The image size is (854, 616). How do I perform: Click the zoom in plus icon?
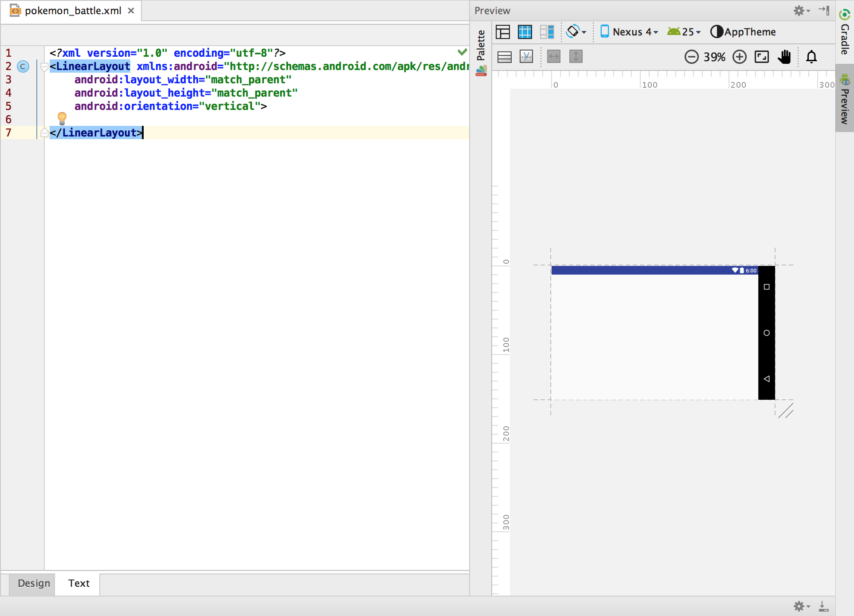coord(739,57)
